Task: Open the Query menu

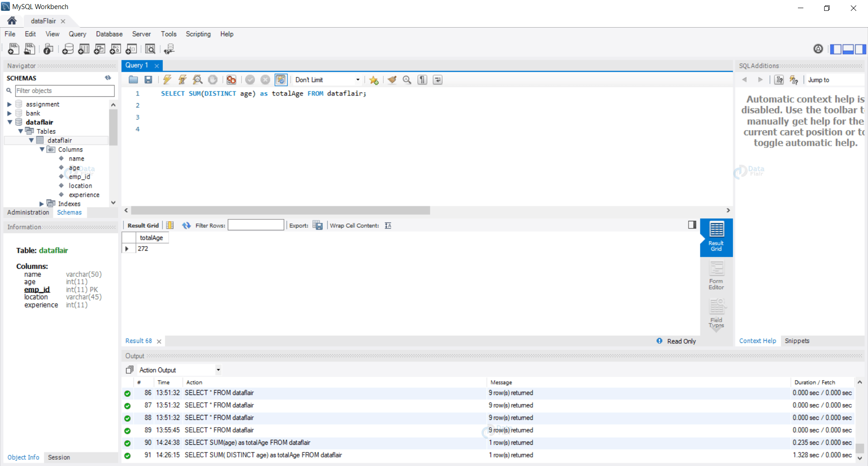Action: coord(77,34)
